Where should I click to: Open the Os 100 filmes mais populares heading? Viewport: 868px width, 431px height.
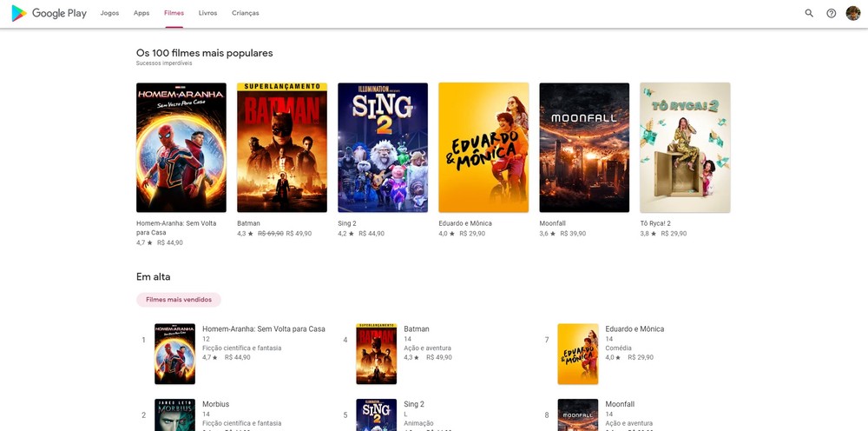pos(204,53)
